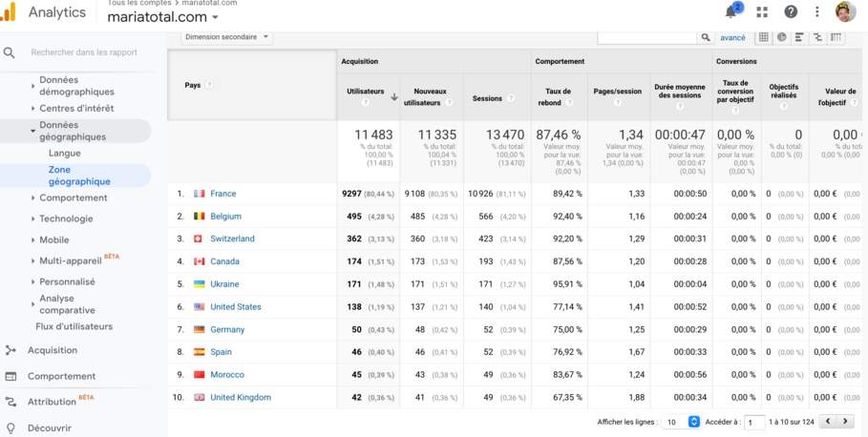The image size is (868, 437).
Task: Click the avancé filter link
Action: (x=732, y=37)
